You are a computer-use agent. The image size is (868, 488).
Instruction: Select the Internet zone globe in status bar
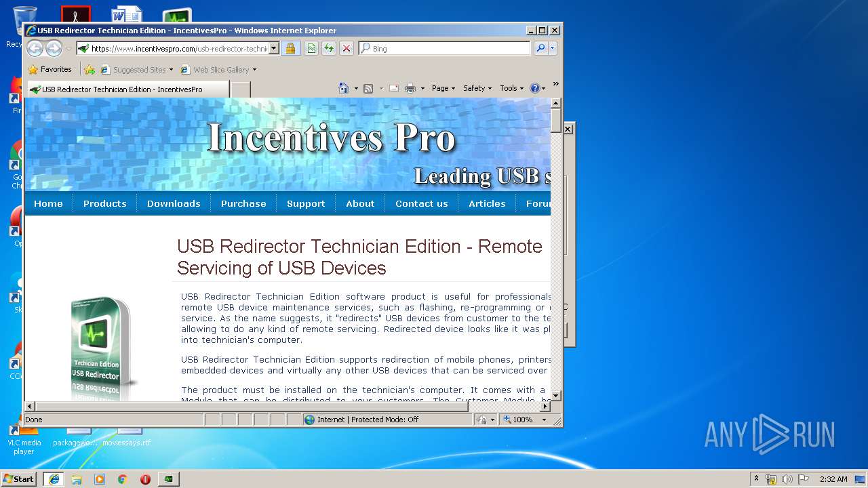pos(310,420)
